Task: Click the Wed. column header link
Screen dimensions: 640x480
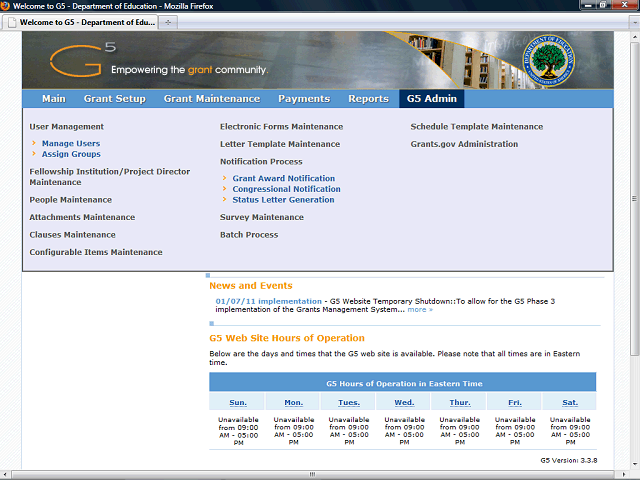Action: coord(403,403)
